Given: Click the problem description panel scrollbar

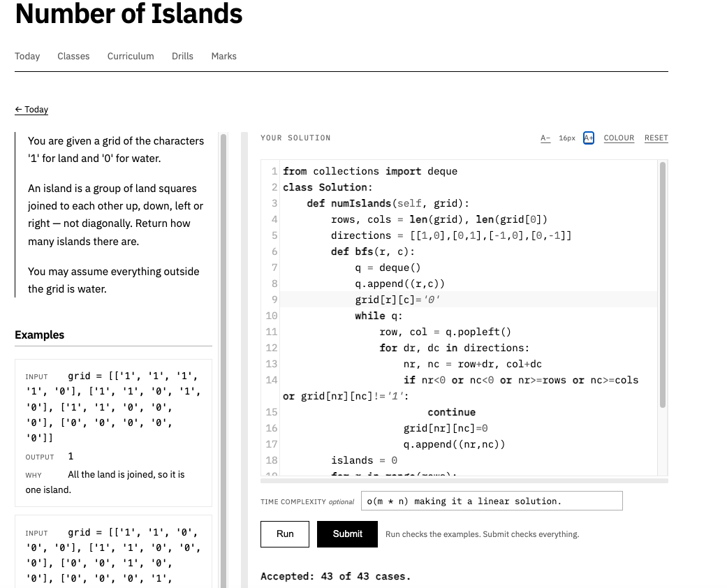Looking at the screenshot, I should 223,361.
